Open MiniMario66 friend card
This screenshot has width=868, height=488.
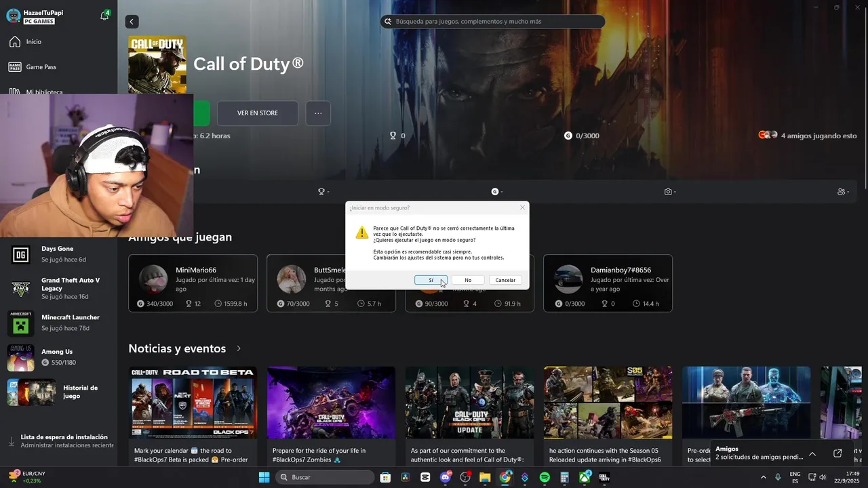[193, 283]
